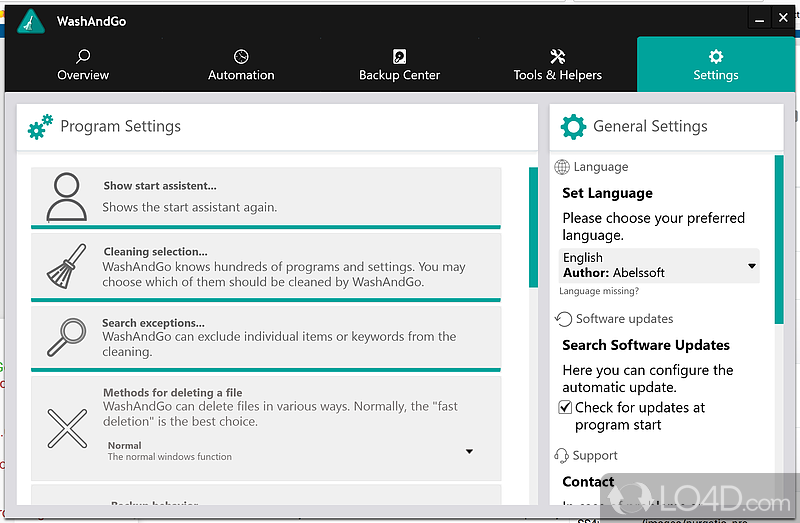Click the General Settings gear icon
The image size is (800, 523).
[573, 127]
